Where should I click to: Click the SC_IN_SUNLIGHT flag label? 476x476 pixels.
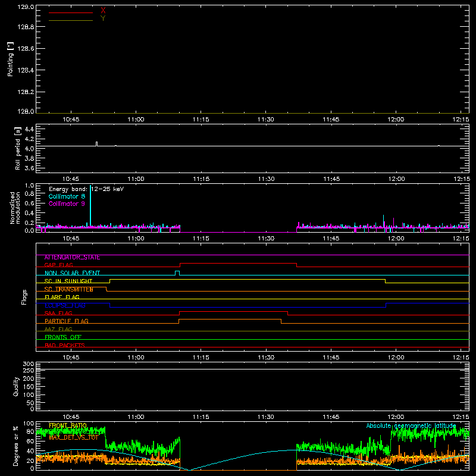tap(68, 281)
